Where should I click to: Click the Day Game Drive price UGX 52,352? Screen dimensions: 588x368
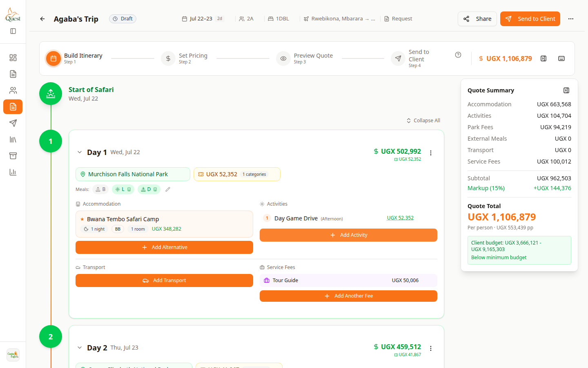point(400,218)
